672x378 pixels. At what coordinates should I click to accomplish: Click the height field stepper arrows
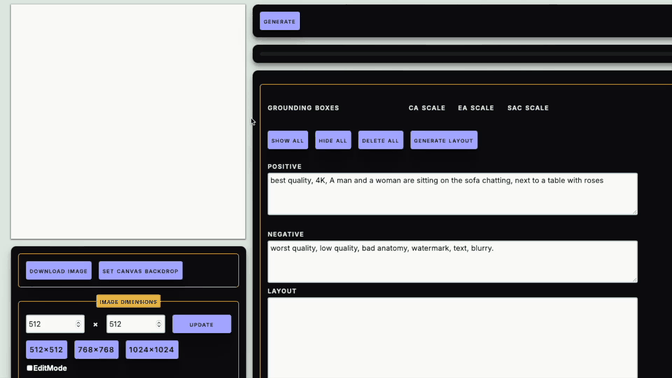159,324
